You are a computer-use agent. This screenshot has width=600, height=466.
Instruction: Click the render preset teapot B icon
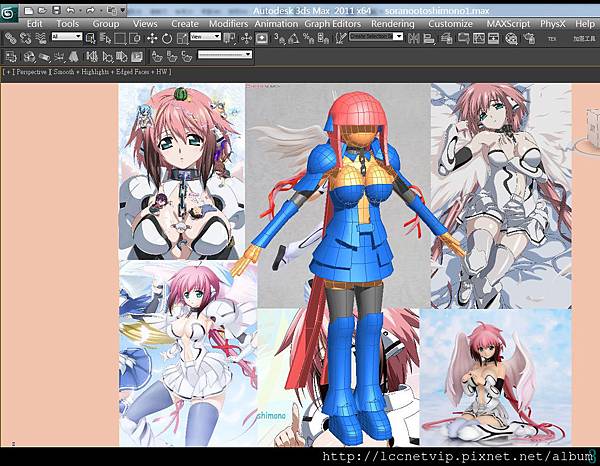coord(171,57)
